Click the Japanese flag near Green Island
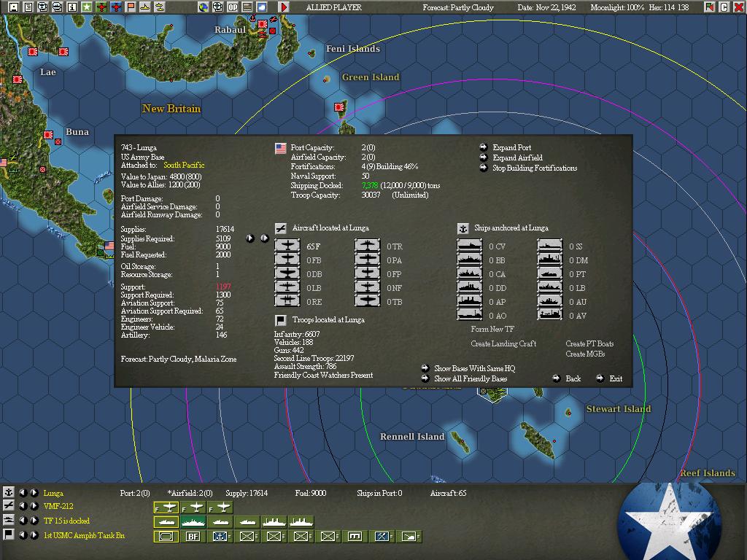This screenshot has height=560, width=747. pos(339,107)
